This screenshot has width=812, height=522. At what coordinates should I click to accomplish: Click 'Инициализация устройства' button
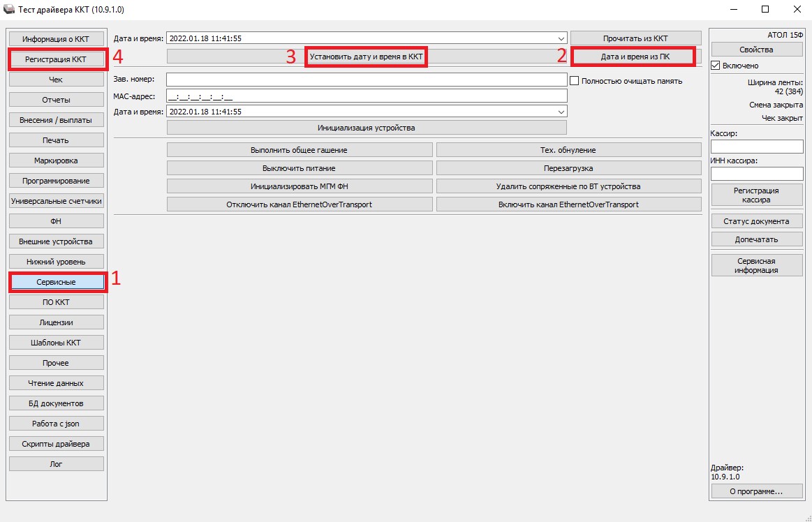click(366, 128)
